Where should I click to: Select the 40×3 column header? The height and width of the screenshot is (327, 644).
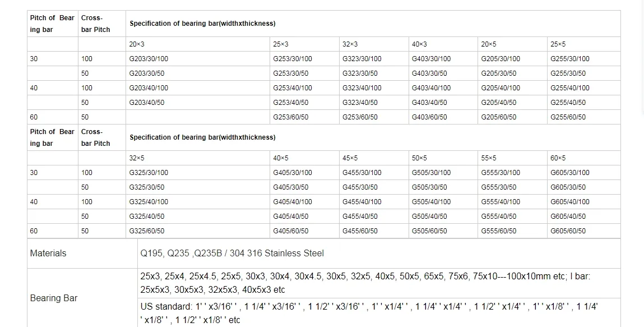[419, 44]
